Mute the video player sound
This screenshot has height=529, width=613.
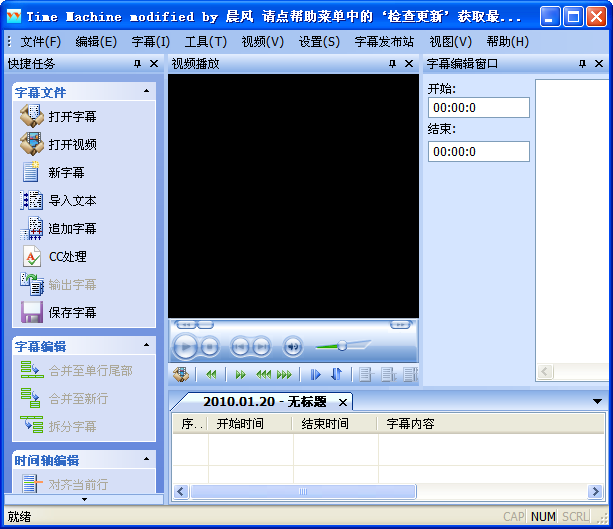pyautogui.click(x=293, y=346)
